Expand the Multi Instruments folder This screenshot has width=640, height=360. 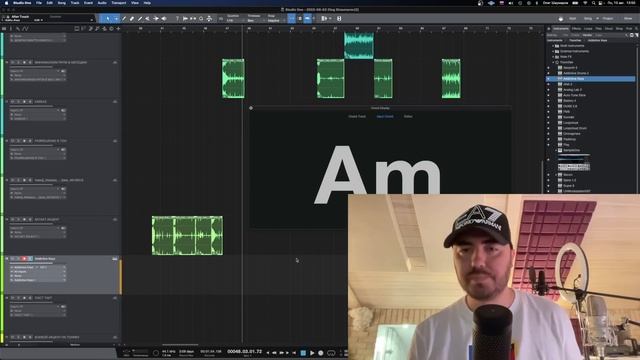[x=553, y=46]
